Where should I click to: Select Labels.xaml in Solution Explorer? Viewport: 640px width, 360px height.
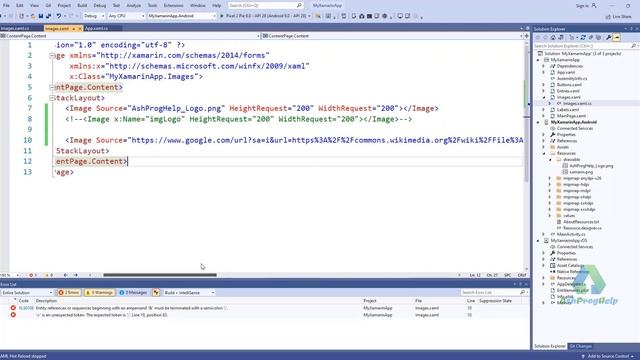tap(568, 110)
